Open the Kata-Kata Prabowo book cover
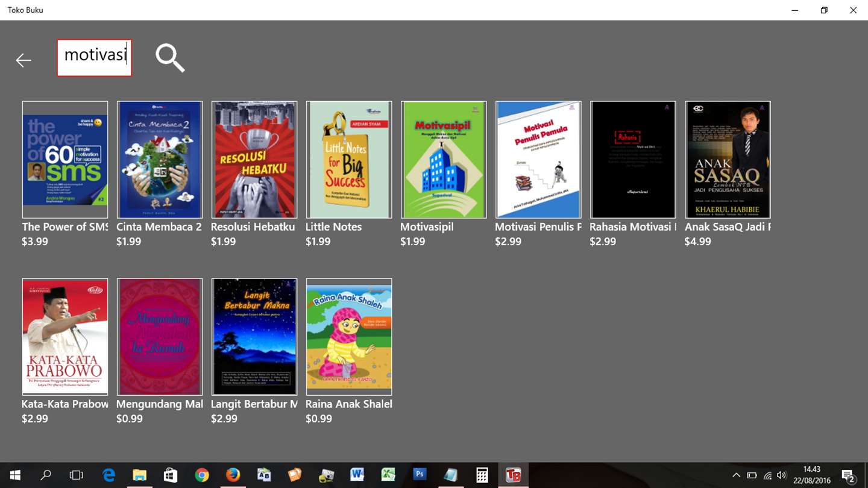Viewport: 868px width, 488px height. point(65,337)
